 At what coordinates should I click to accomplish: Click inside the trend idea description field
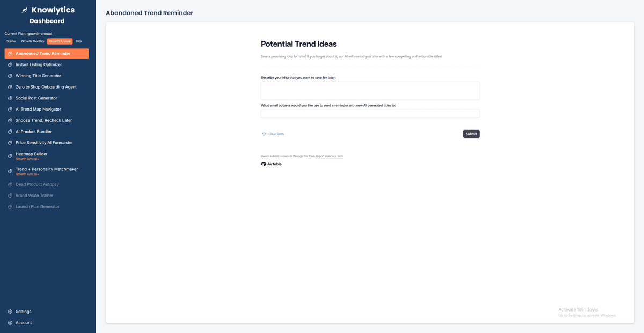pyautogui.click(x=369, y=90)
